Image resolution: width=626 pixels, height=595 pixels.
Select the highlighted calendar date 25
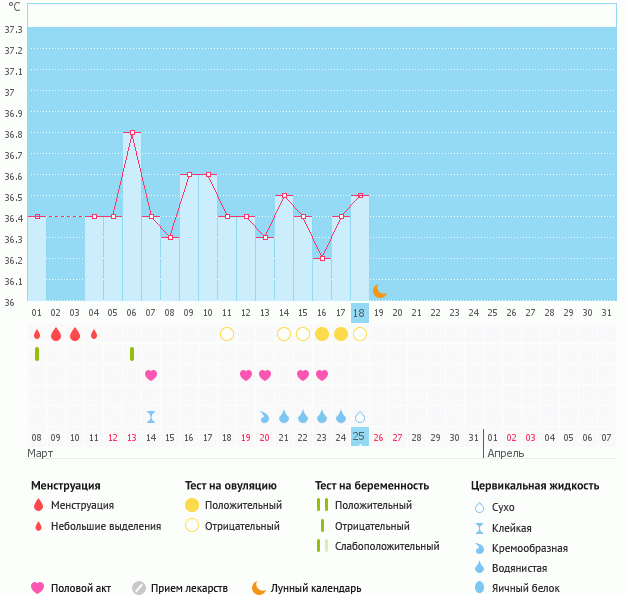360,437
